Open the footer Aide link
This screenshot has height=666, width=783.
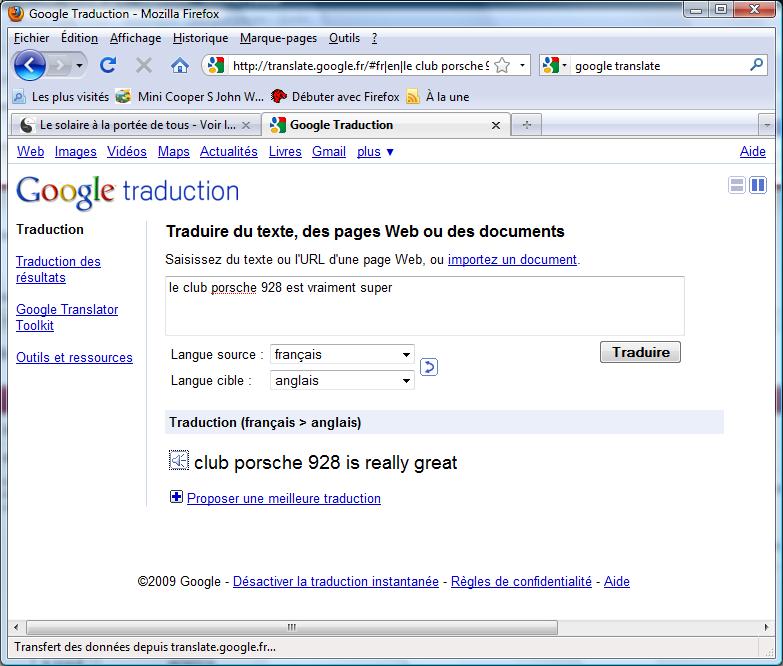[x=617, y=582]
